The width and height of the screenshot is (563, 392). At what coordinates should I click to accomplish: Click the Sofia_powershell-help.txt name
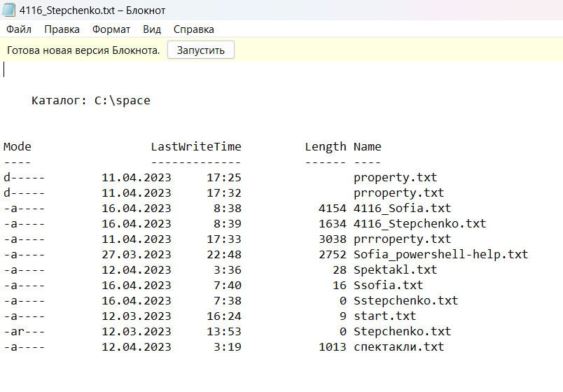(x=441, y=255)
